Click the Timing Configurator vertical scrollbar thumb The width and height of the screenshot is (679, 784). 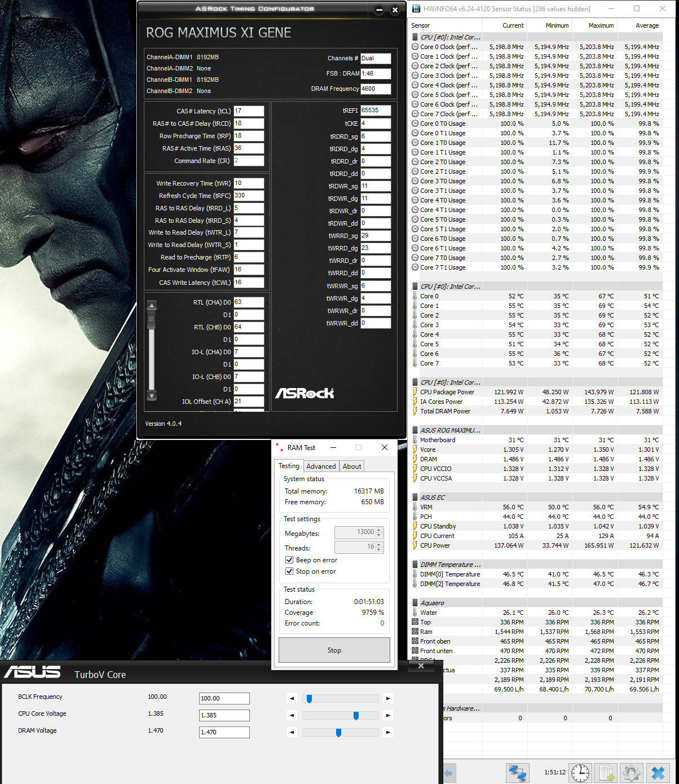pos(151,320)
